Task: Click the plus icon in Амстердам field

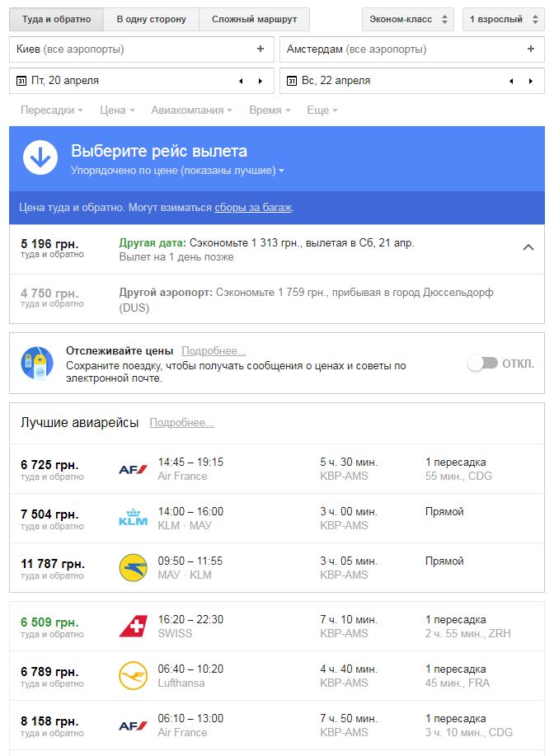Action: (531, 49)
